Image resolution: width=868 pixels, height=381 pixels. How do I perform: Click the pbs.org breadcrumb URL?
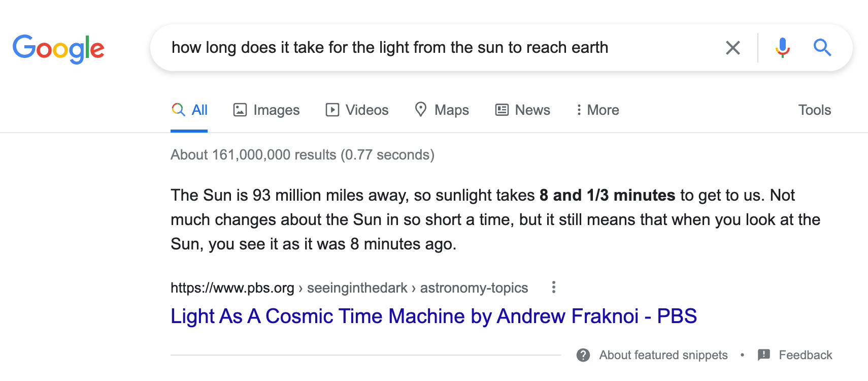[232, 288]
